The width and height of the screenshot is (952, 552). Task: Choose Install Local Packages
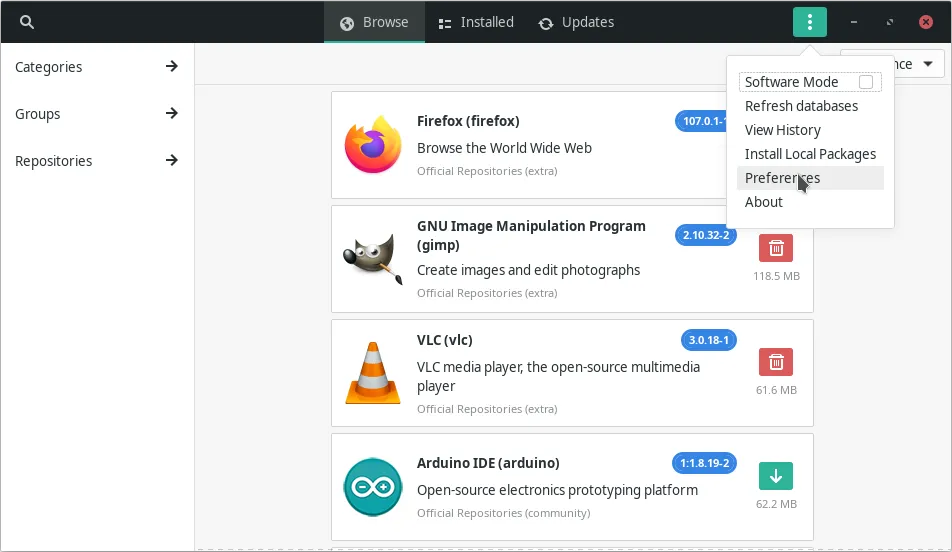(810, 154)
